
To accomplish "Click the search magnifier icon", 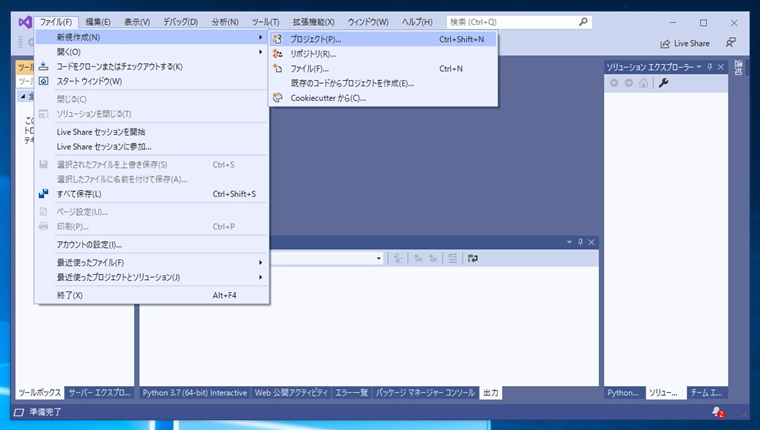I will (x=584, y=22).
